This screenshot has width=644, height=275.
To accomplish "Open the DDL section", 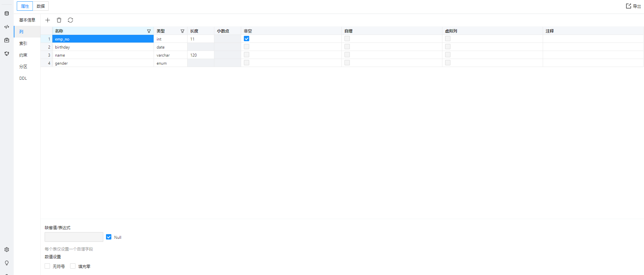I will pyautogui.click(x=27, y=78).
